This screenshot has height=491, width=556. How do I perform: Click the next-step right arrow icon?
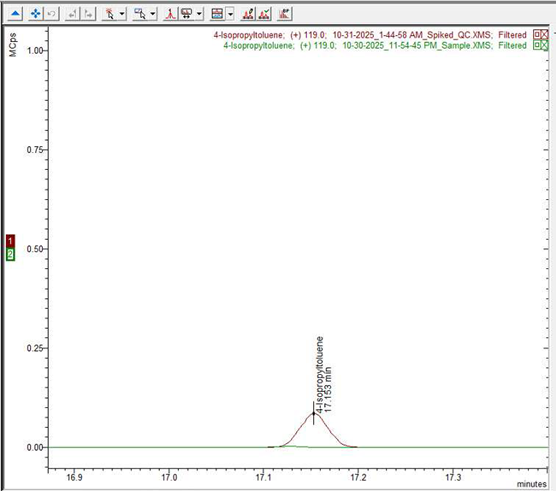(x=88, y=14)
